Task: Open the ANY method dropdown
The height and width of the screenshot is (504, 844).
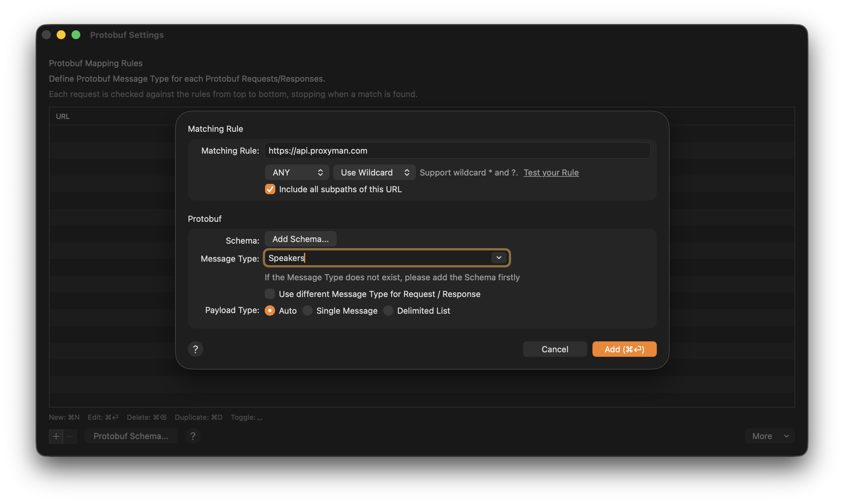Action: pos(297,172)
